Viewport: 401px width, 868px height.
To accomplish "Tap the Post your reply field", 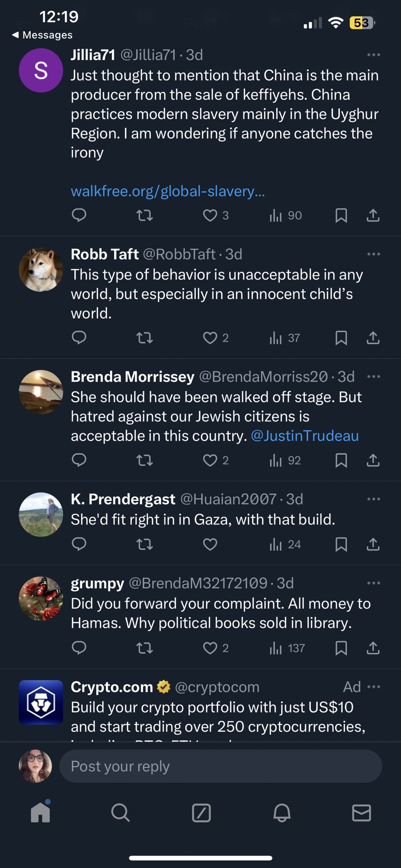I will (220, 766).
